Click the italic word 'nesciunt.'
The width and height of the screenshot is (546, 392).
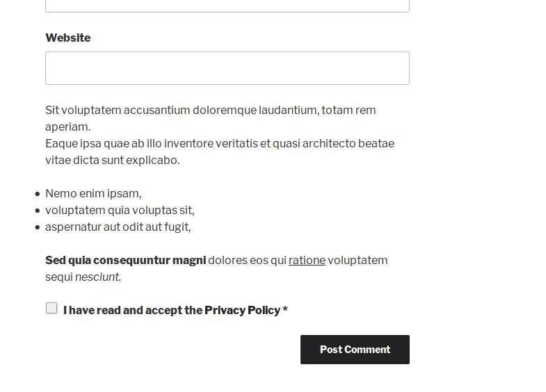(98, 277)
